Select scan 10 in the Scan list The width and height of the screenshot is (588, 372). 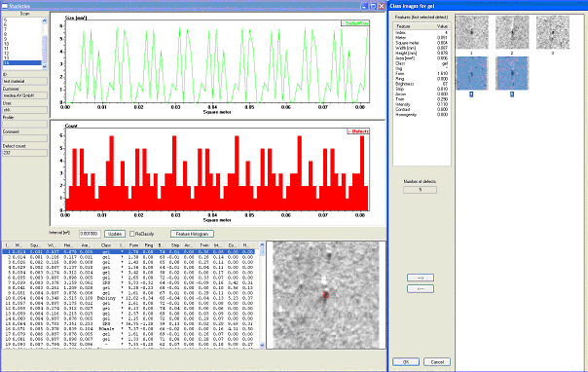coord(22,44)
